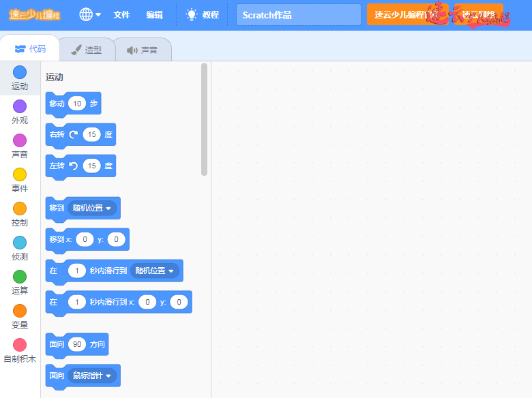Screen dimensions: 532x398
Task: Select the 变量 (Variables) color circle
Action: 20,311
